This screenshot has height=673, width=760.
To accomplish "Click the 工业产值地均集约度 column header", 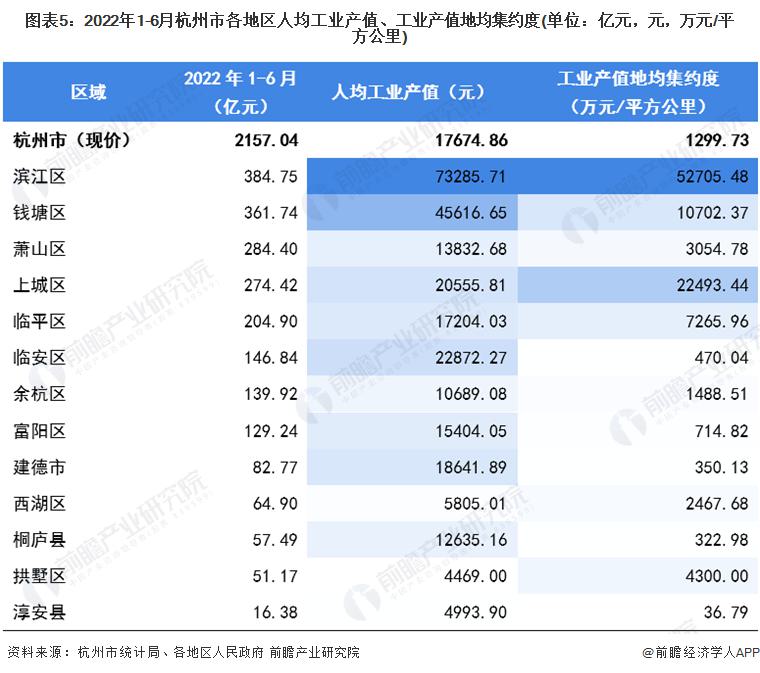I will [637, 92].
